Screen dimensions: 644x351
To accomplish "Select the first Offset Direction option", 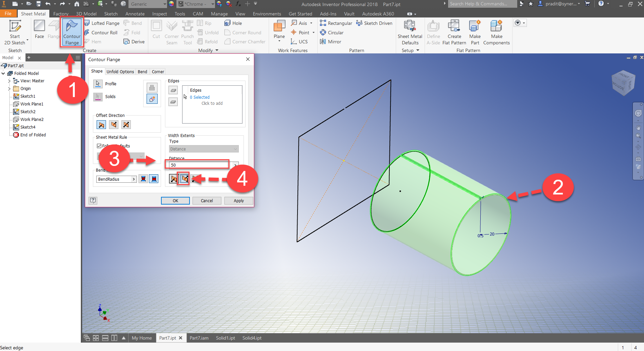I will [x=101, y=124].
